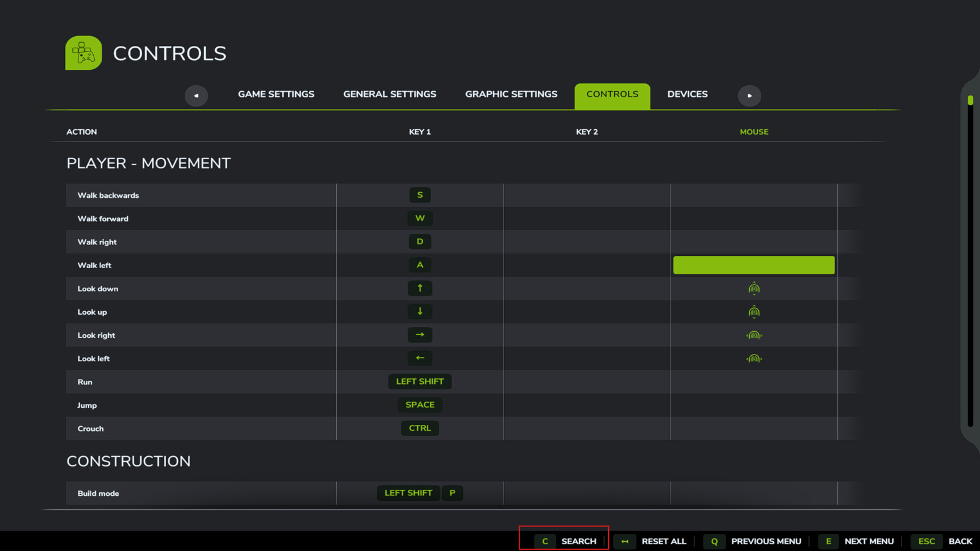
Task: Click the green vertical scrollbar thumb
Action: pos(970,100)
